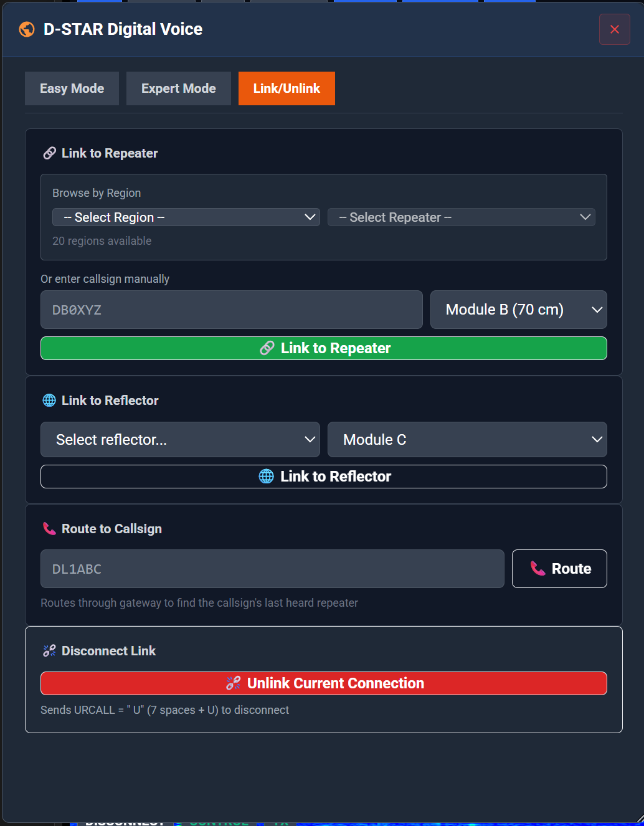Click the DL1ABC callsign input field
Viewport: 644px width, 826px height.
click(x=272, y=568)
